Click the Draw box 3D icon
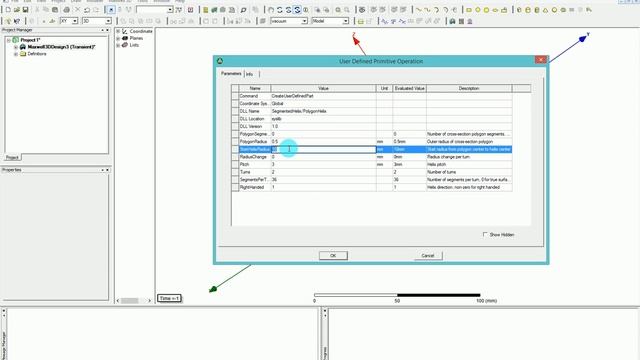This screenshot has width=640, height=360. 519,9
